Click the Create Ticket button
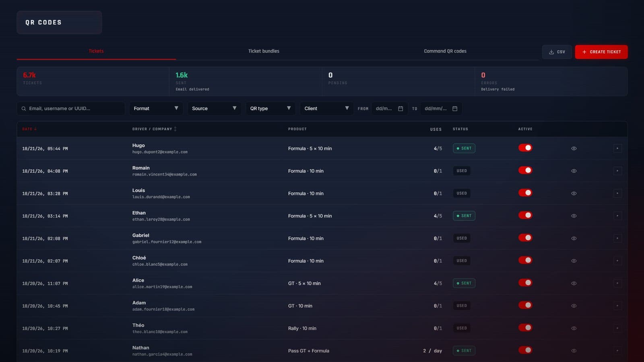 [601, 52]
